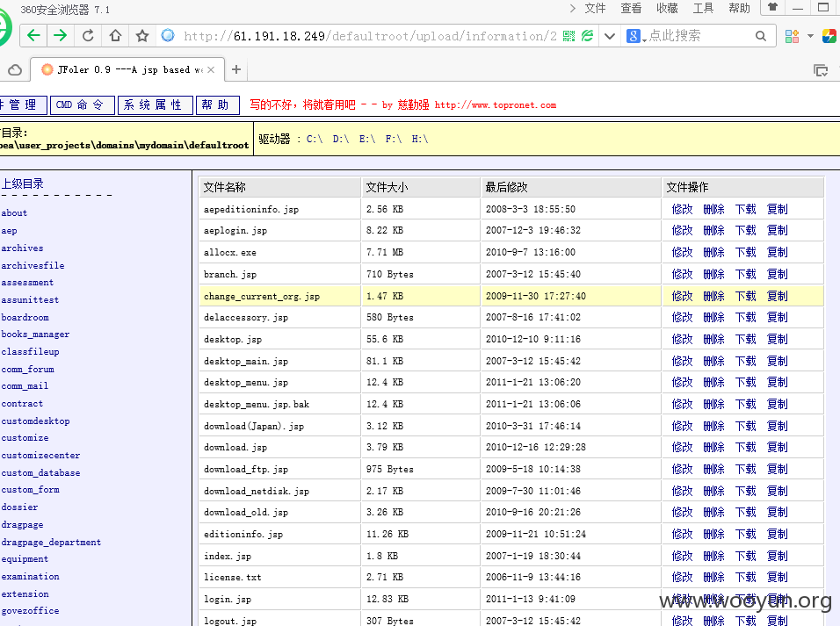This screenshot has width=840, height=626.
Task: Click 下载 for desktop.jsp
Action: tap(745, 340)
